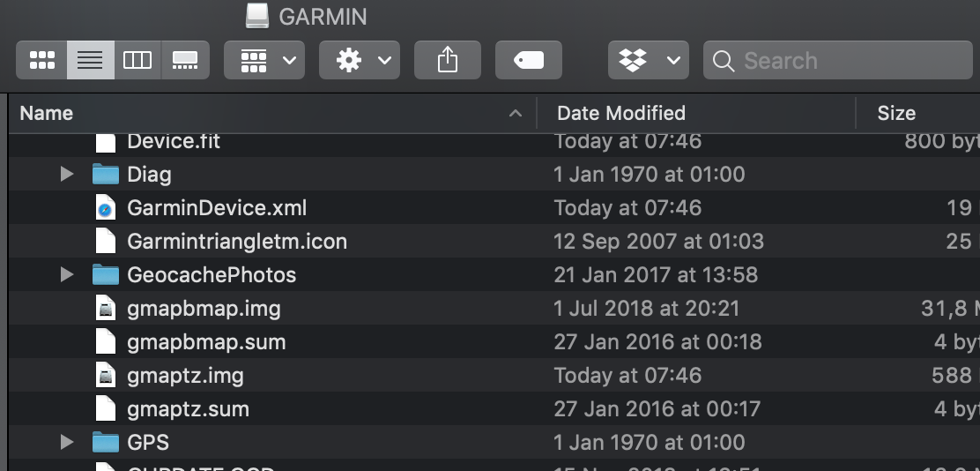Click date 21 Jan 2017 at 13:58
This screenshot has width=980, height=471.
coord(656,274)
